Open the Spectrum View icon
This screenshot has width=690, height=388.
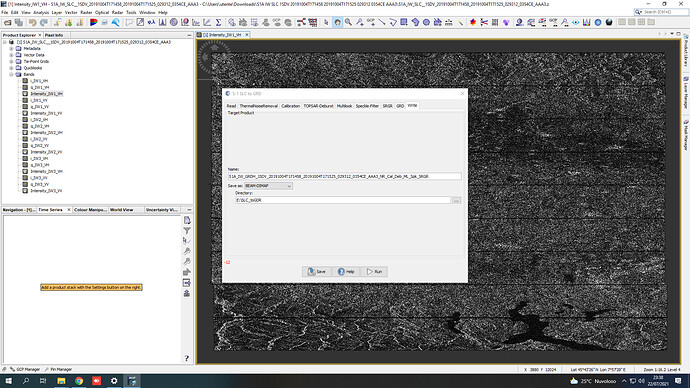pos(587,22)
